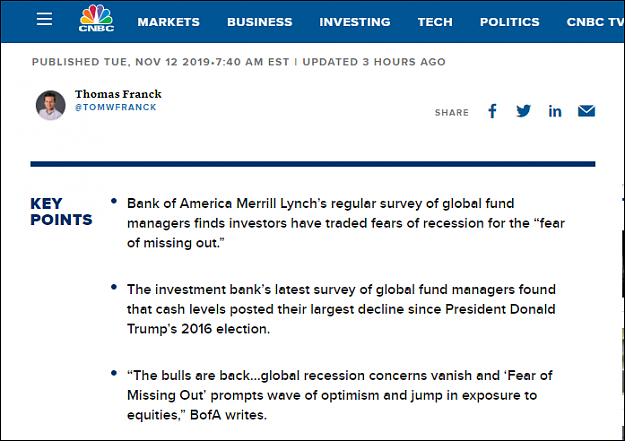
Task: Click the published date line
Action: [238, 62]
